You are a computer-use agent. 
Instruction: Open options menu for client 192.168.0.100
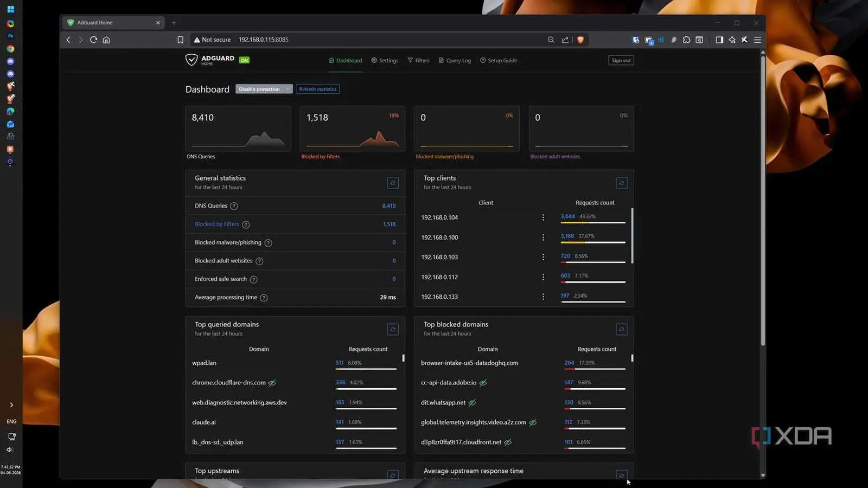coord(543,237)
